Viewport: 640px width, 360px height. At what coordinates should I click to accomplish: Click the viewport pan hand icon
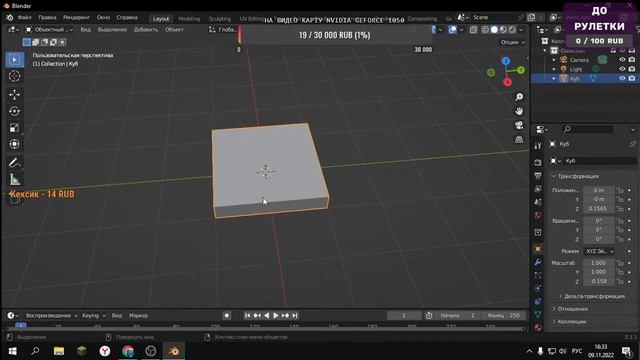click(x=519, y=111)
